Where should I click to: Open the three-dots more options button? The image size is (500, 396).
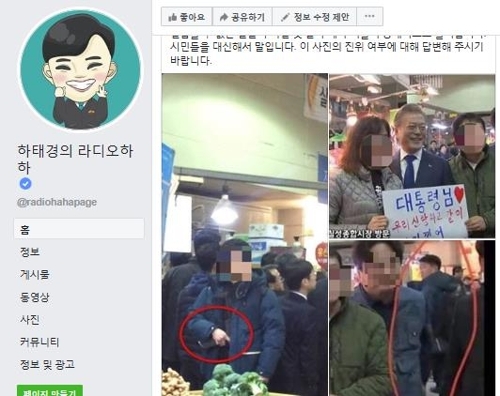369,16
